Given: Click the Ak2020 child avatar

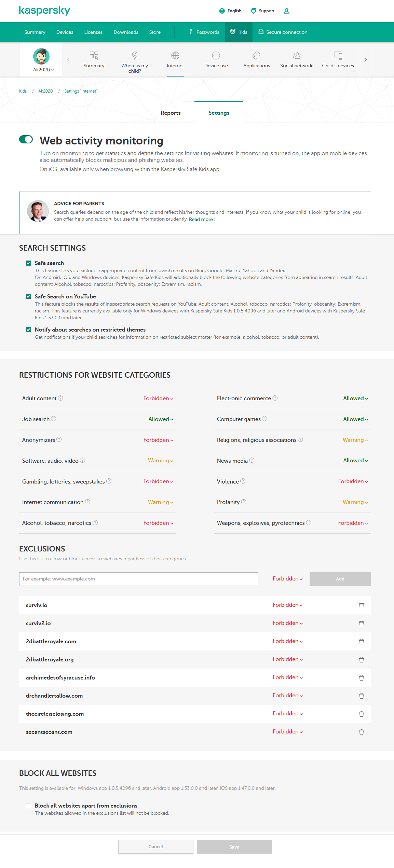Looking at the screenshot, I should click(x=41, y=56).
